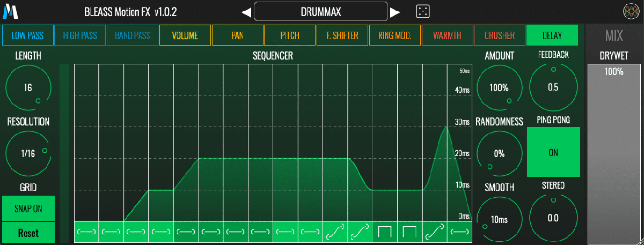Click the dice randomize preset icon
Viewport: 644px width, 245px height.
click(x=423, y=11)
